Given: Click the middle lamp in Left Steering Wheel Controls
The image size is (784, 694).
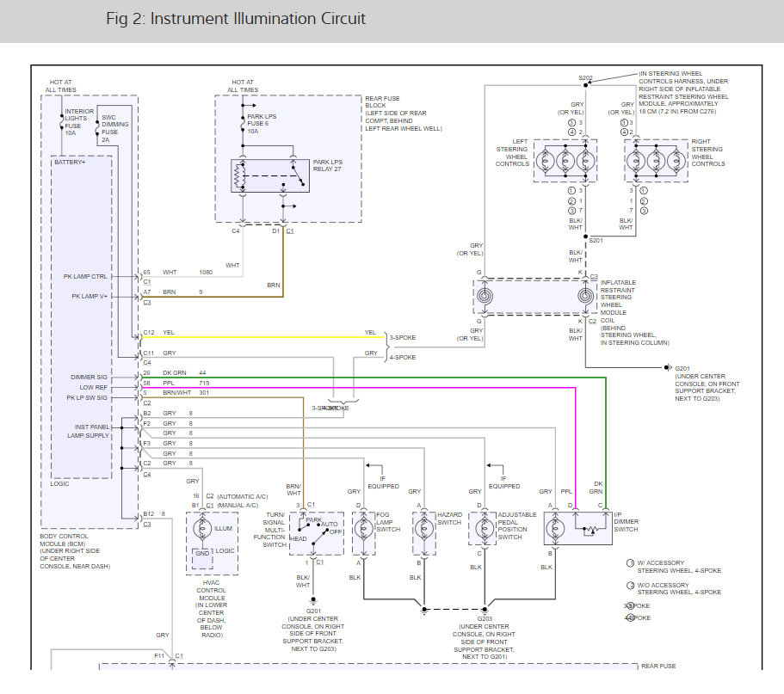Looking at the screenshot, I should tap(565, 162).
